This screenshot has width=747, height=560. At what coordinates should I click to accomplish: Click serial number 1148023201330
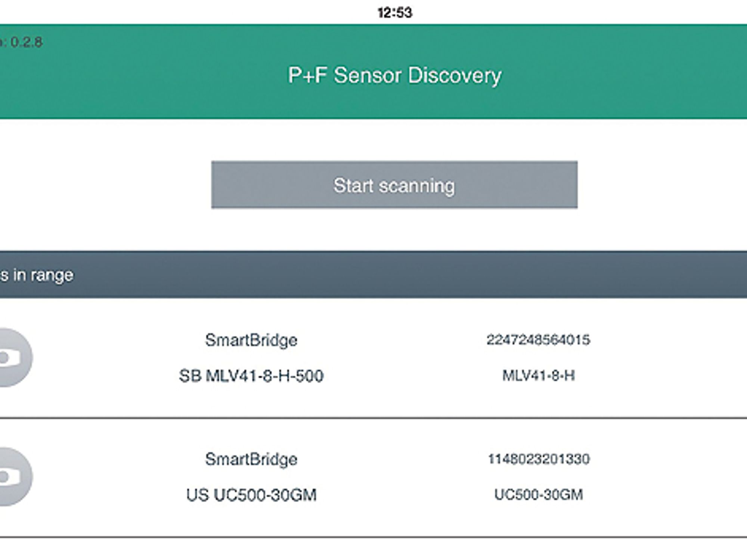pos(539,459)
